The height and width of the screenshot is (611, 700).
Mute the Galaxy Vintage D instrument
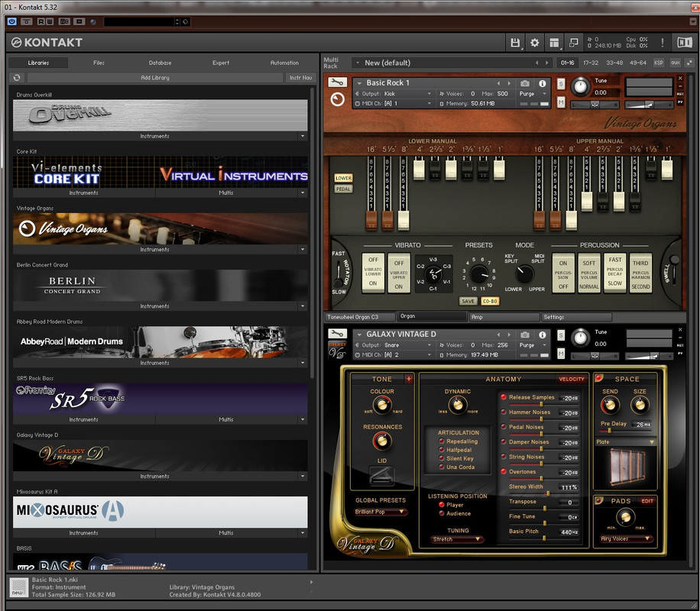[x=561, y=354]
